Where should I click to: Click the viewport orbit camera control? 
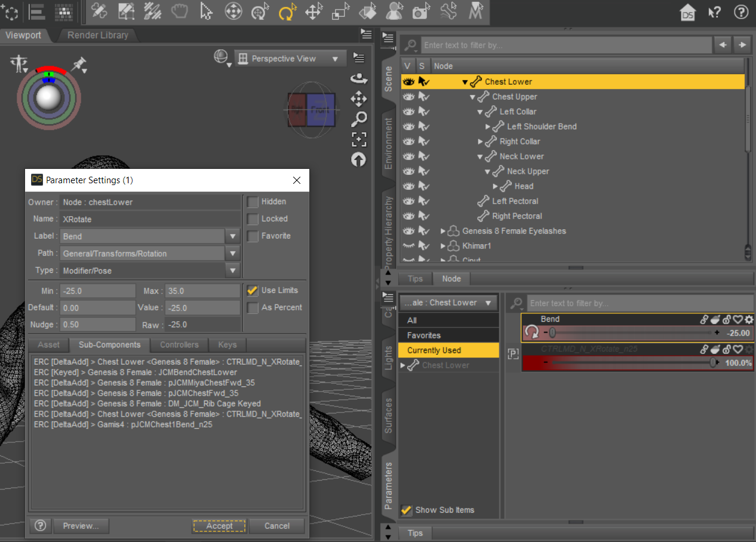[x=358, y=78]
